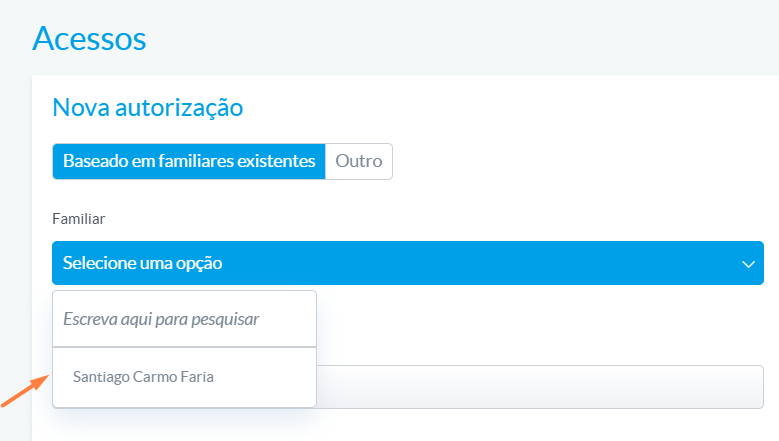Viewport: 779px width, 441px height.
Task: Focus the Escreva aqui para pesquisar field
Action: coord(184,319)
